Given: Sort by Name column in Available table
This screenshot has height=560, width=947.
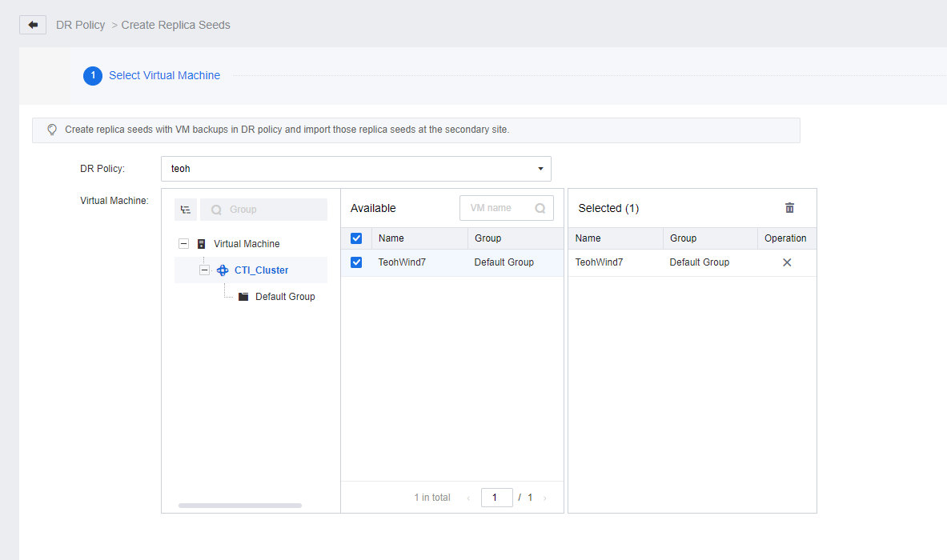Looking at the screenshot, I should tap(391, 238).
